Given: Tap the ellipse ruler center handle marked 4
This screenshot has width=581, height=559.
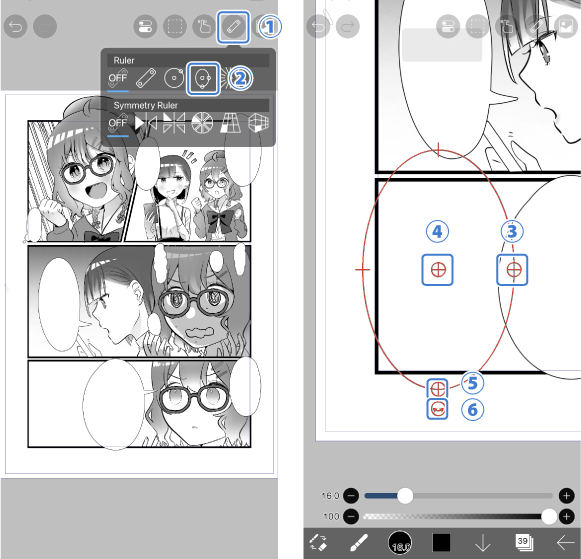Looking at the screenshot, I should click(x=438, y=270).
